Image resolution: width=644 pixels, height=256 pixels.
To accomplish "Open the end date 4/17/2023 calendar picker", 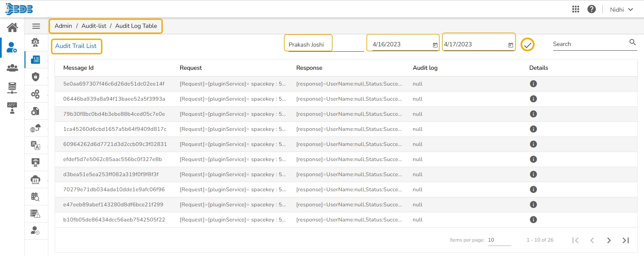I will (510, 45).
